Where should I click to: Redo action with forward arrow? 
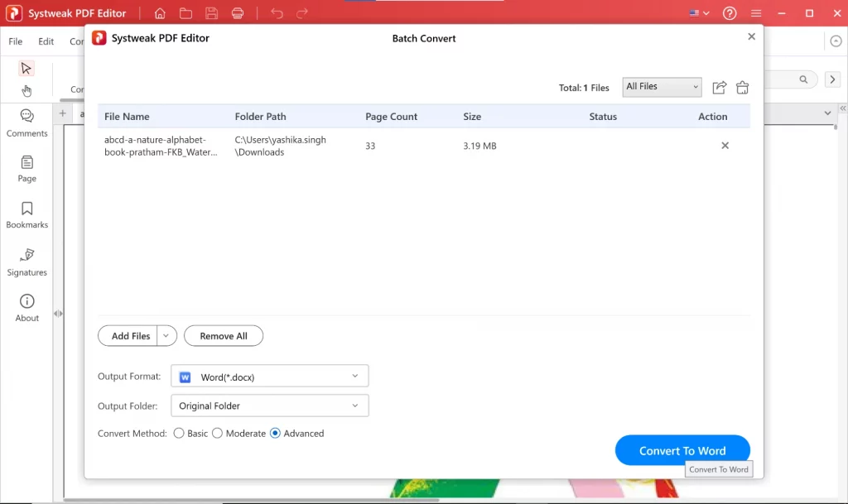[301, 13]
